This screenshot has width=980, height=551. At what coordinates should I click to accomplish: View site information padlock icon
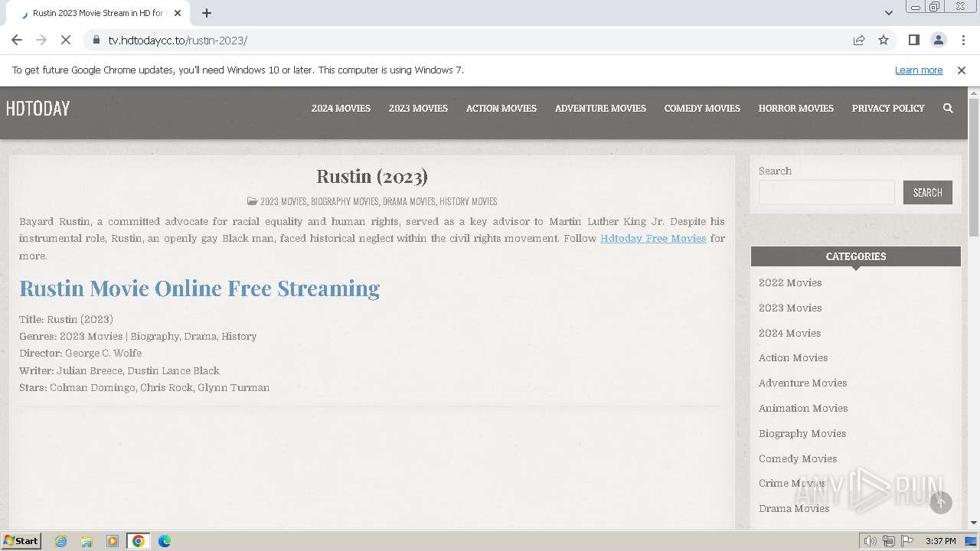[96, 40]
